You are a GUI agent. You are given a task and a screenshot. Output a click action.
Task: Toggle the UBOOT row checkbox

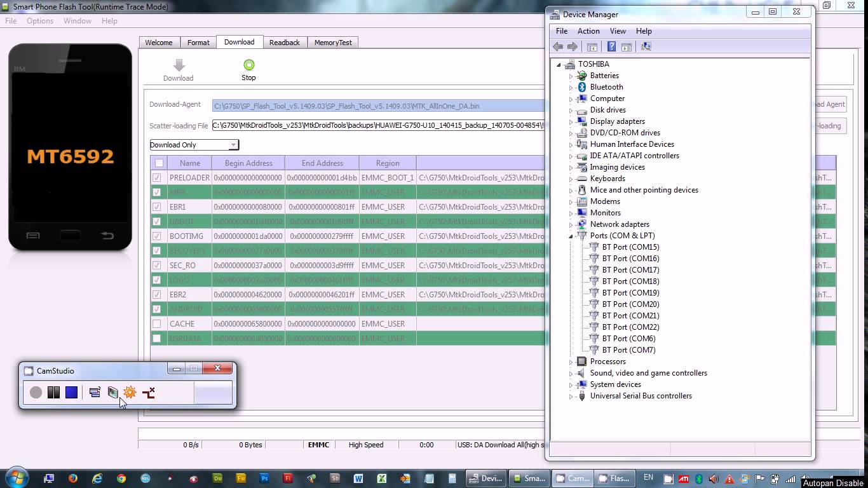157,222
